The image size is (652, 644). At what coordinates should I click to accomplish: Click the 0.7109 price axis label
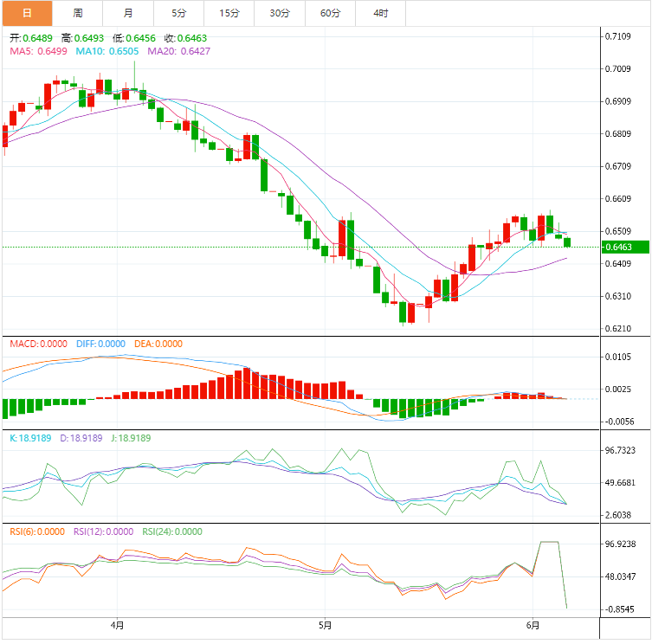coord(618,36)
